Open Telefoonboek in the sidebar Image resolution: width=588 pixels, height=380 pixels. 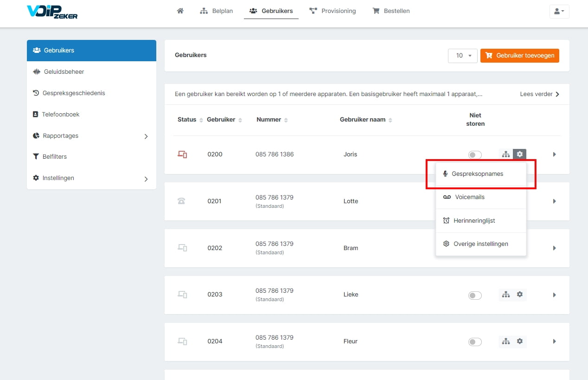point(91,115)
